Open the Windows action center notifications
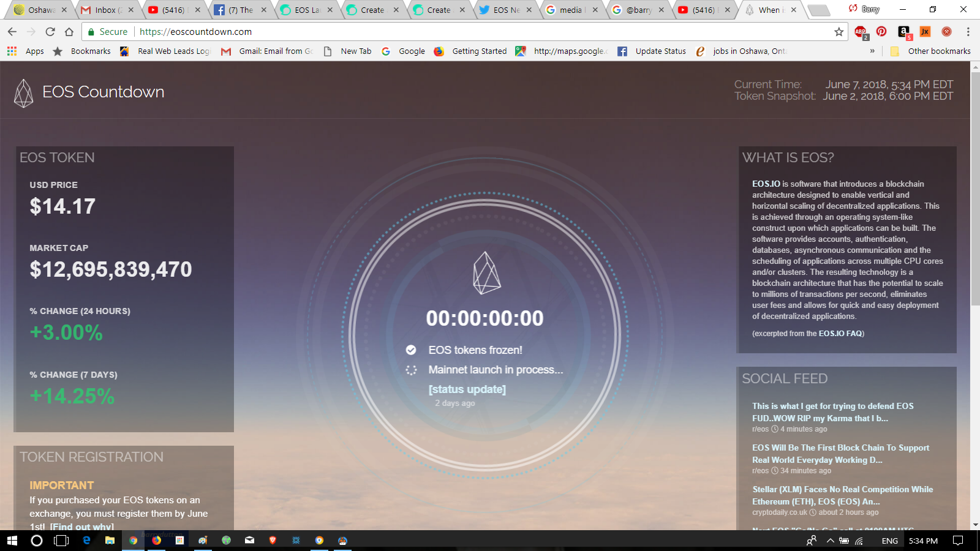 click(958, 541)
